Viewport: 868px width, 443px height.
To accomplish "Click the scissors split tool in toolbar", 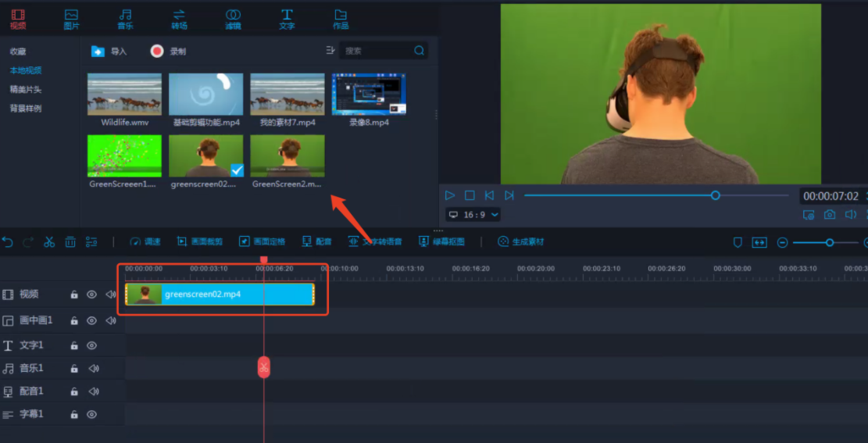I will [49, 242].
